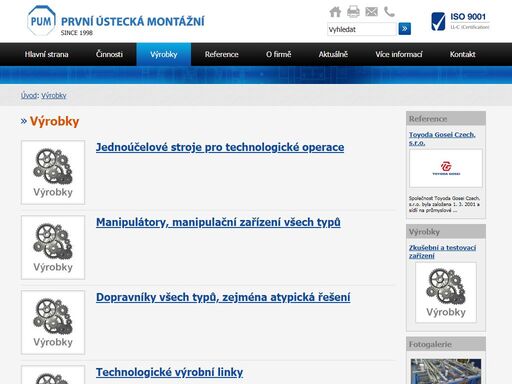This screenshot has height=384, width=512.
Task: Click the PUM company logo
Action: (115, 21)
